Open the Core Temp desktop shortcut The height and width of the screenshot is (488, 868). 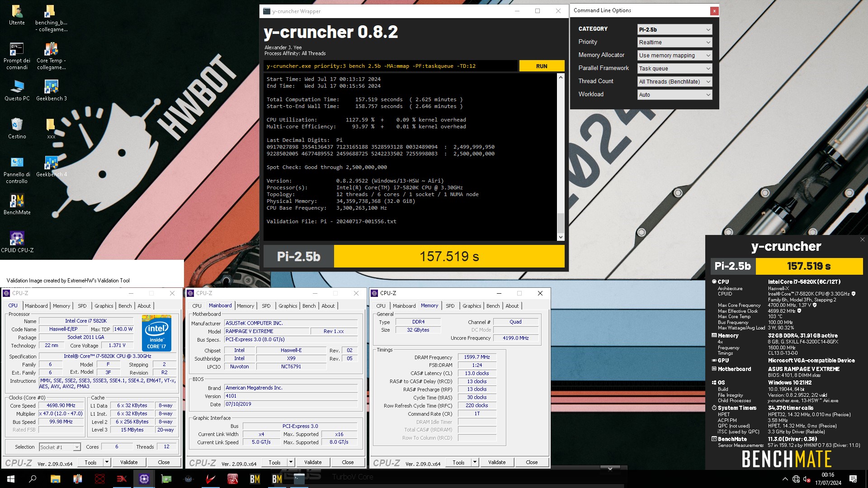pos(51,56)
